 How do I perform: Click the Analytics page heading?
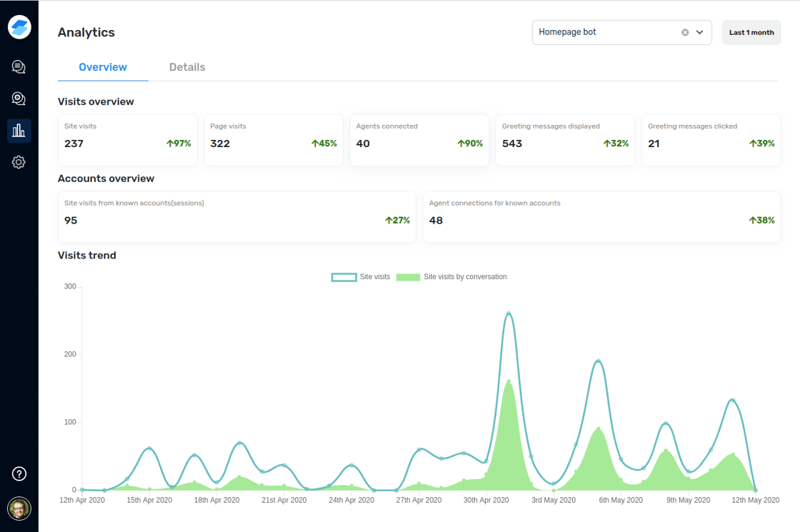click(x=86, y=32)
